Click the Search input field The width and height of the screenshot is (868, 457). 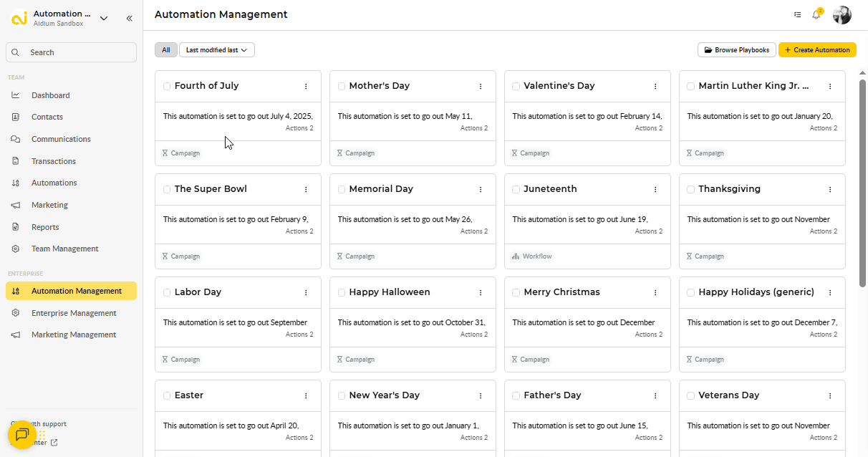tap(72, 52)
